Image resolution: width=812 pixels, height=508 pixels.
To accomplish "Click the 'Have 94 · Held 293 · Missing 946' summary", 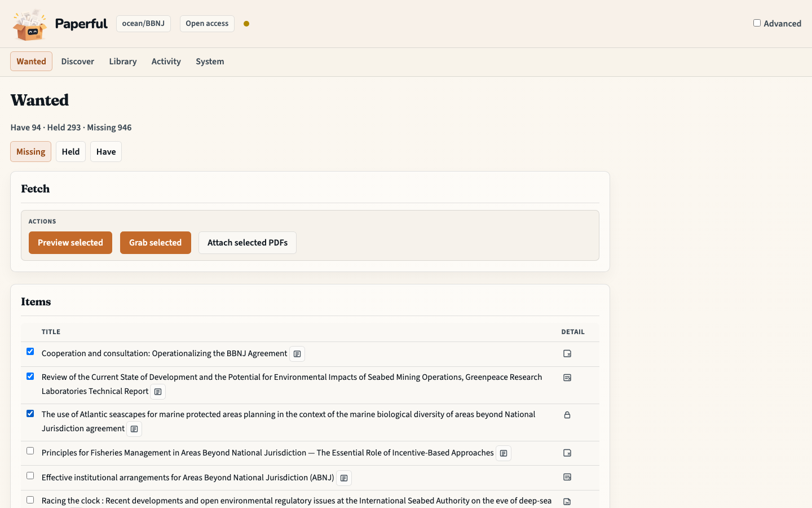I will [71, 128].
